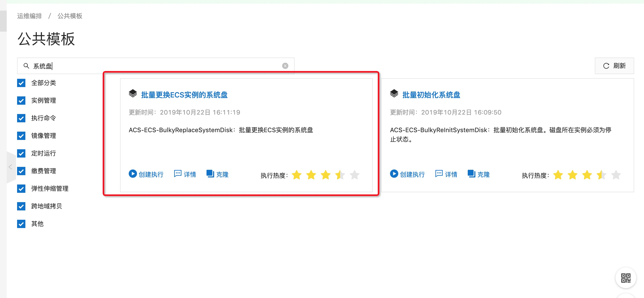Toggle 执行命令 category checkbox

(x=21, y=118)
